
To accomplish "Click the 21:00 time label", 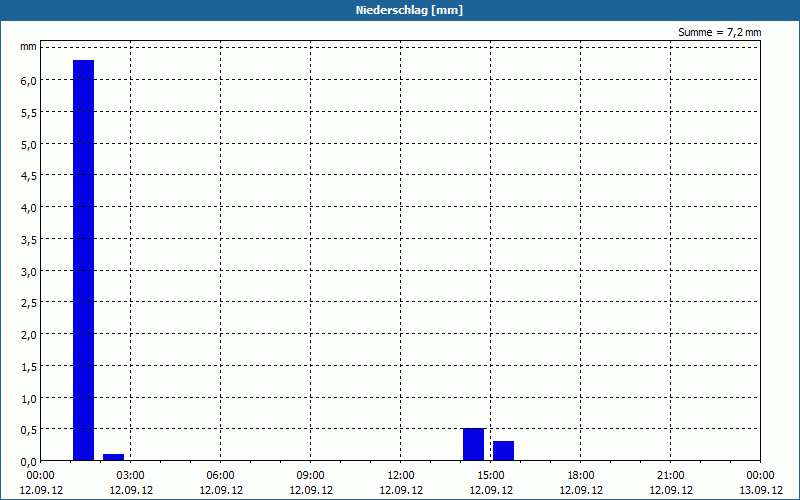I will tap(670, 476).
